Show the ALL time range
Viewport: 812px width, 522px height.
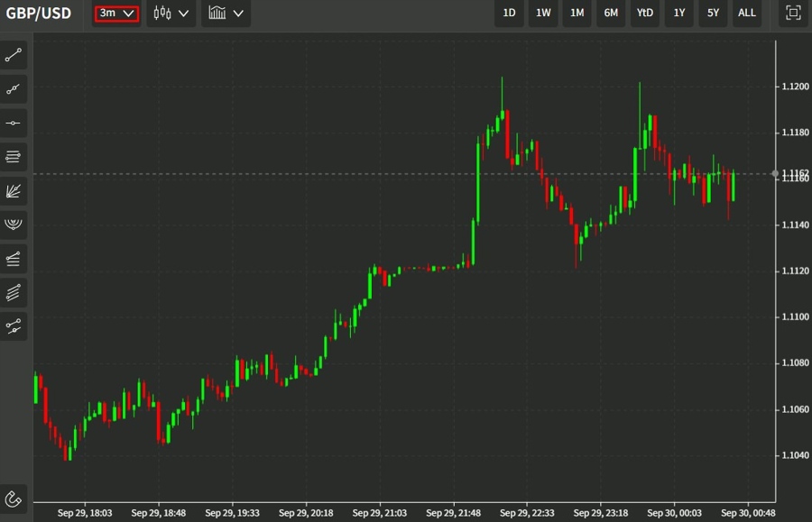click(x=747, y=13)
